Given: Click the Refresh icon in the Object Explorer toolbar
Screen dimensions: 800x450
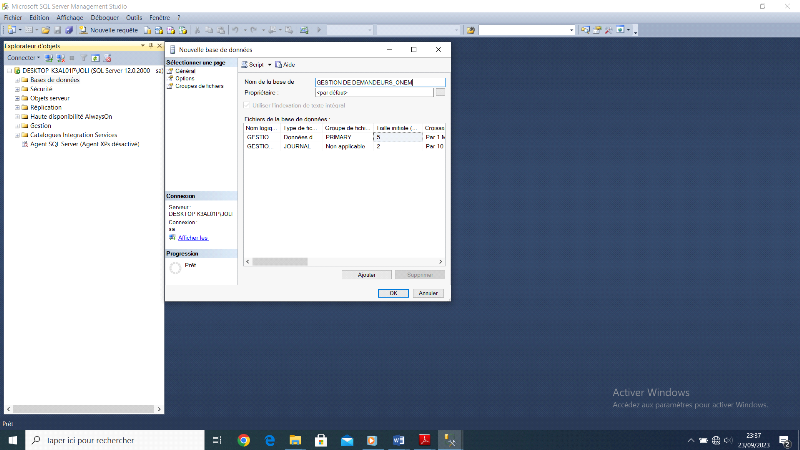Looking at the screenshot, I should 95,58.
